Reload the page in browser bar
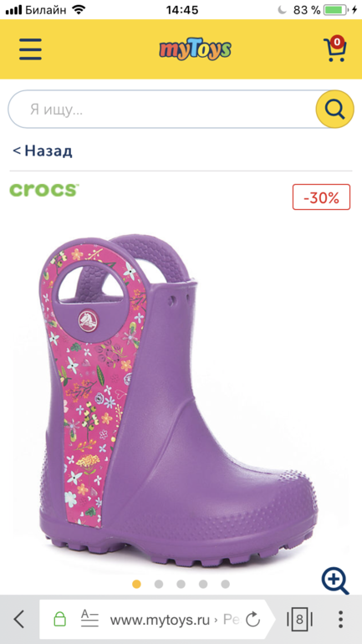Viewport: 362px width, 644px height. click(x=252, y=619)
